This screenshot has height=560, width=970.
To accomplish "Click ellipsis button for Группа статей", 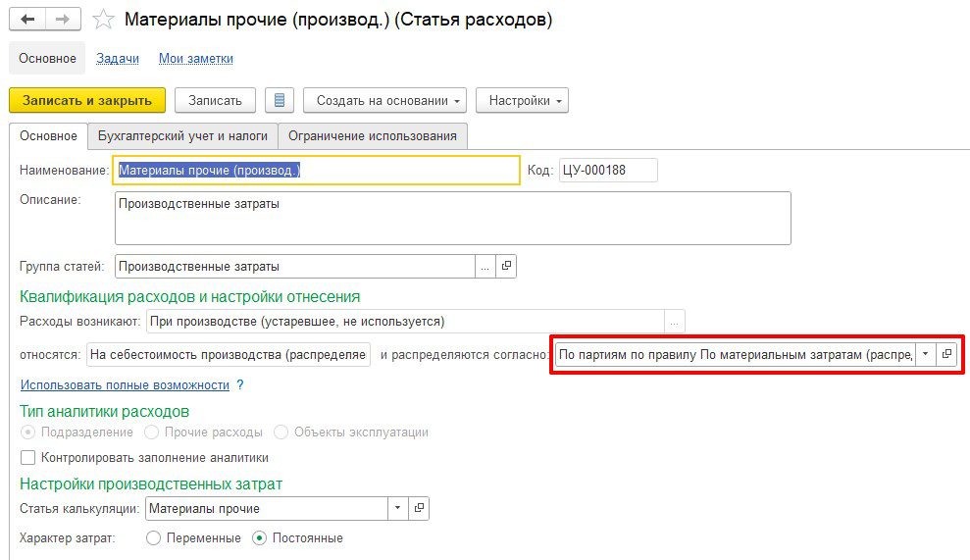I will 485,266.
